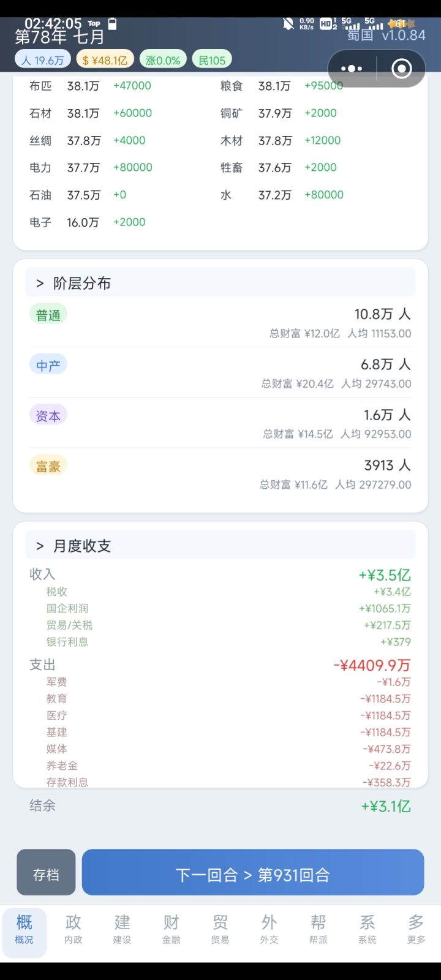Advance to next turn 第931回合
The width and height of the screenshot is (441, 980).
252,874
